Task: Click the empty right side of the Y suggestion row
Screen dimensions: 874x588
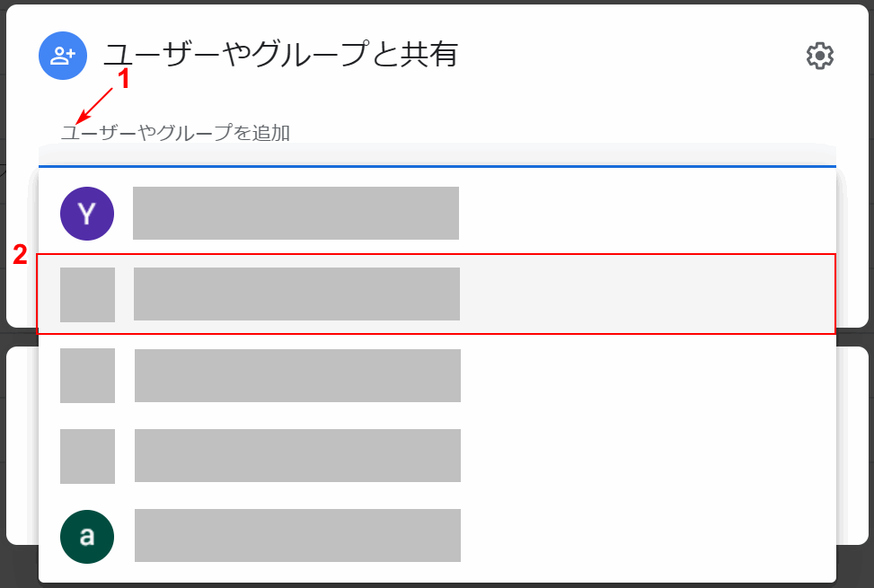Action: point(647,214)
